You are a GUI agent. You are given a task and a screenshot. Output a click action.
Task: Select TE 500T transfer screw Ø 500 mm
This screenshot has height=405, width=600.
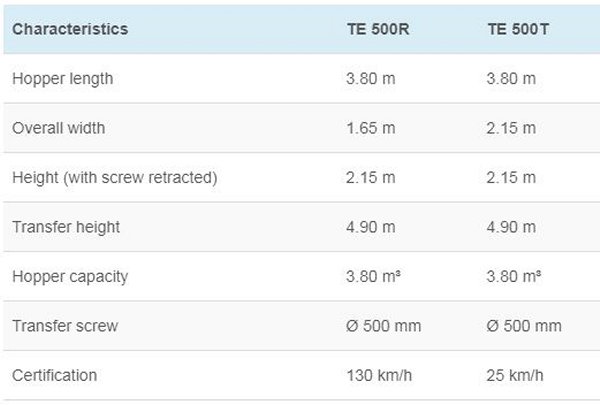[x=524, y=326]
